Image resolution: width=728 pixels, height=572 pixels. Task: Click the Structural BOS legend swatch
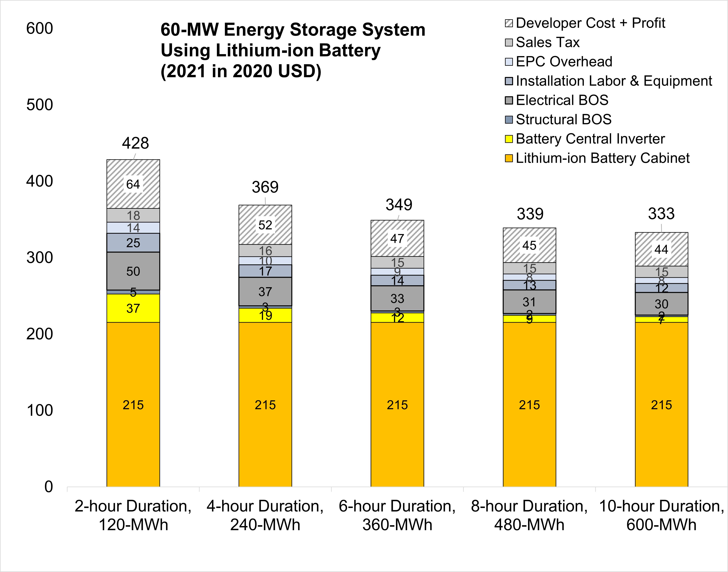click(509, 119)
